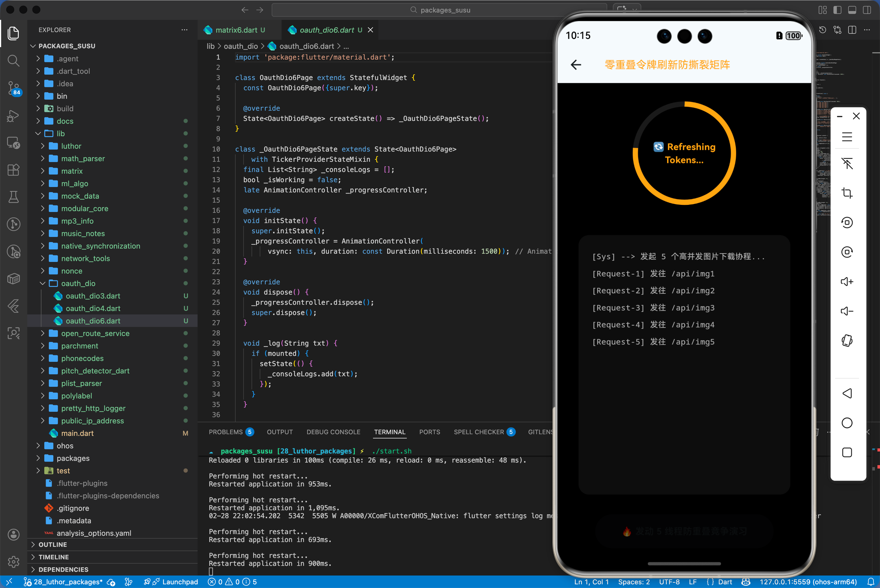Switch to the DEBUG CONSOLE panel tab
880x588 pixels.
(x=333, y=432)
